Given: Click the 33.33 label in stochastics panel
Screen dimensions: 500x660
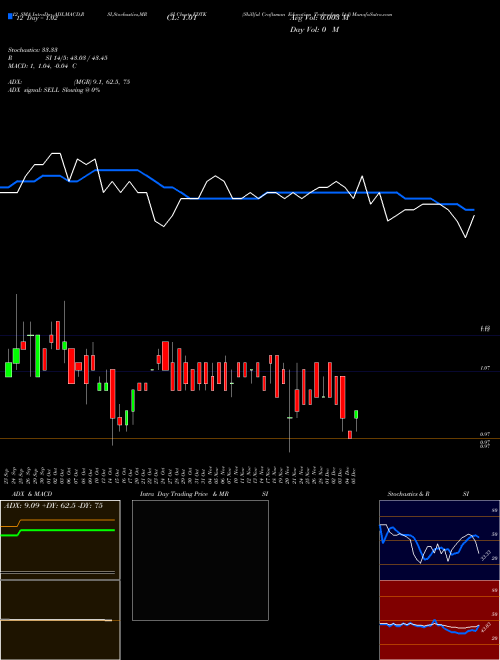Looking at the screenshot, I should click(486, 556).
